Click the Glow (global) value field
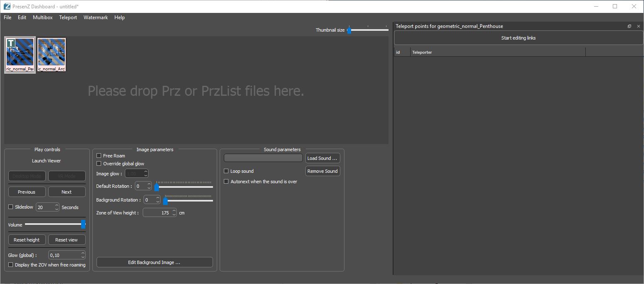Image resolution: width=644 pixels, height=284 pixels. pyautogui.click(x=67, y=255)
